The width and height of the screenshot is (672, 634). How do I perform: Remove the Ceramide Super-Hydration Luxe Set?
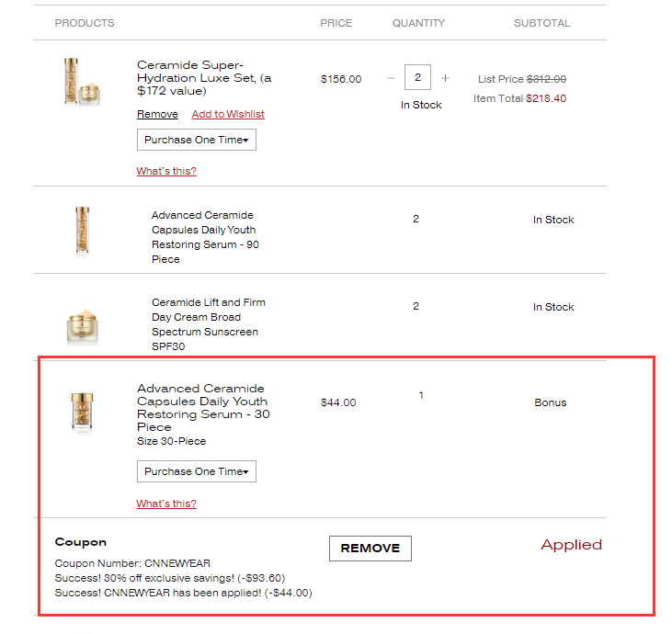pos(157,114)
